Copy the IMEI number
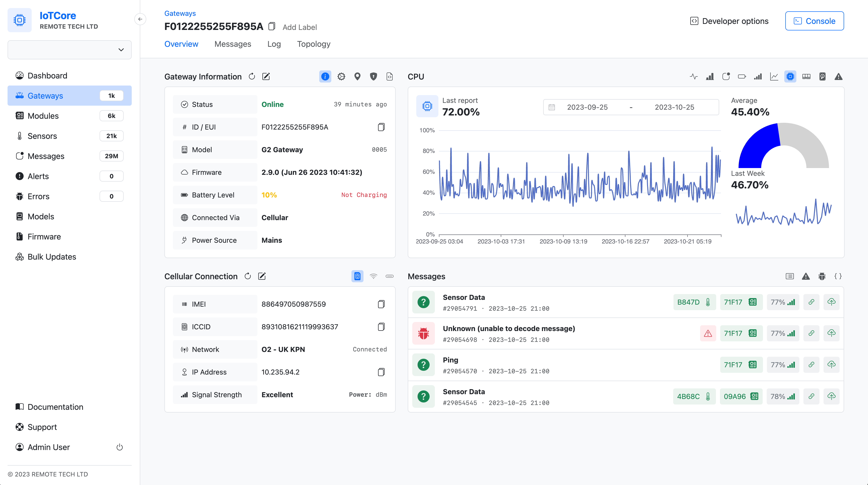868x485 pixels. 381,304
